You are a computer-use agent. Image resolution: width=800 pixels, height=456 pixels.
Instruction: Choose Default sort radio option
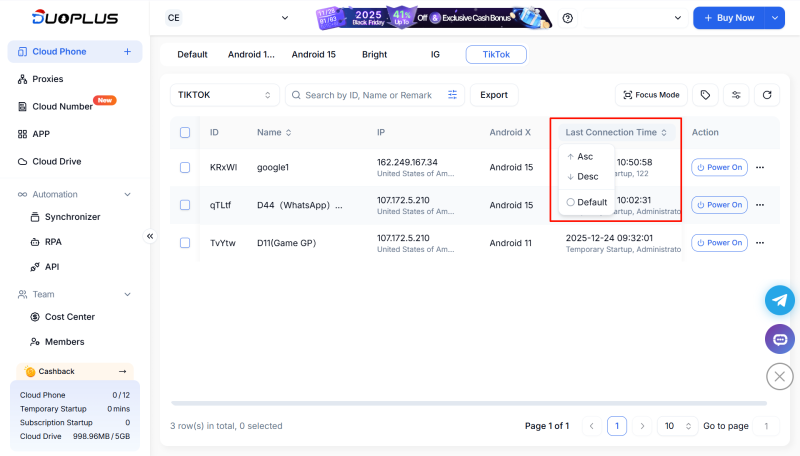point(587,202)
